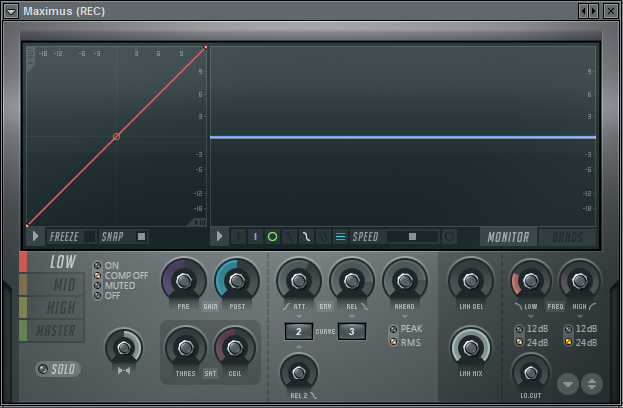Select the LOW band tab
The width and height of the screenshot is (623, 408).
52,262
